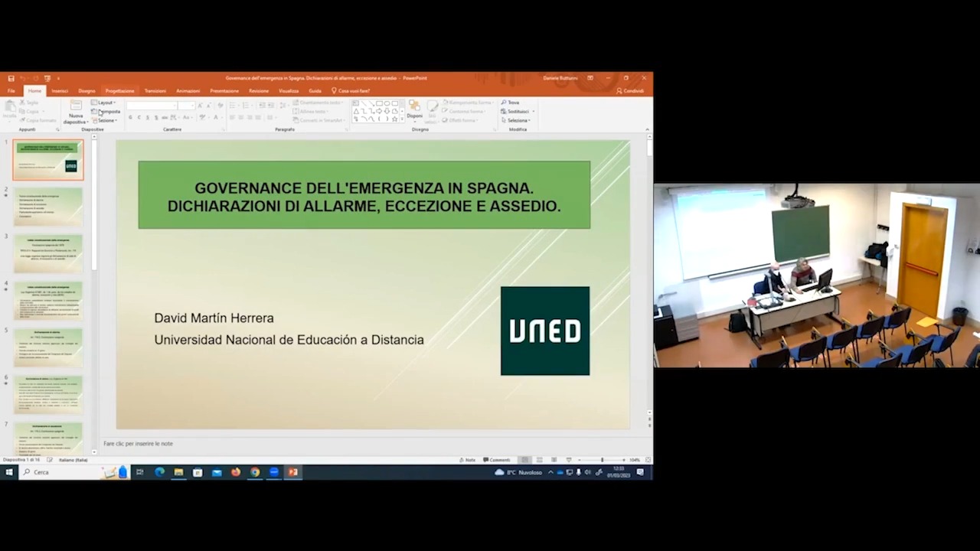This screenshot has height=551, width=980.
Task: Toggle italic (C) formatting
Action: [x=139, y=118]
